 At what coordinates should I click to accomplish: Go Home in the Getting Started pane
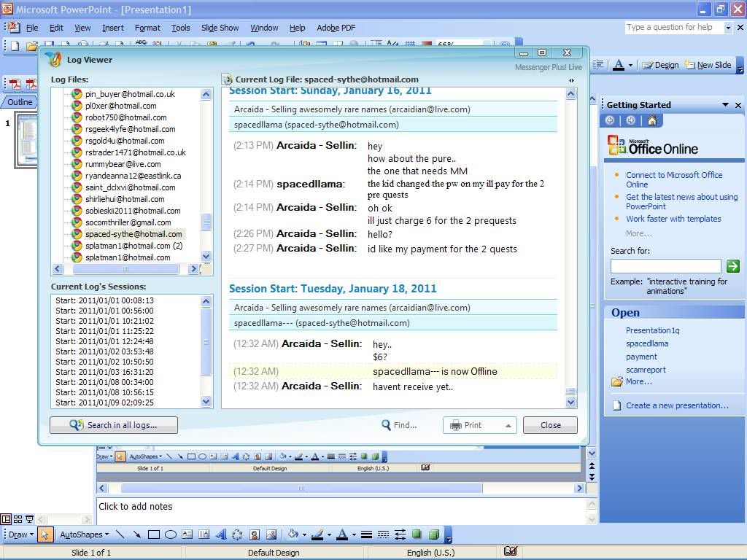[651, 120]
